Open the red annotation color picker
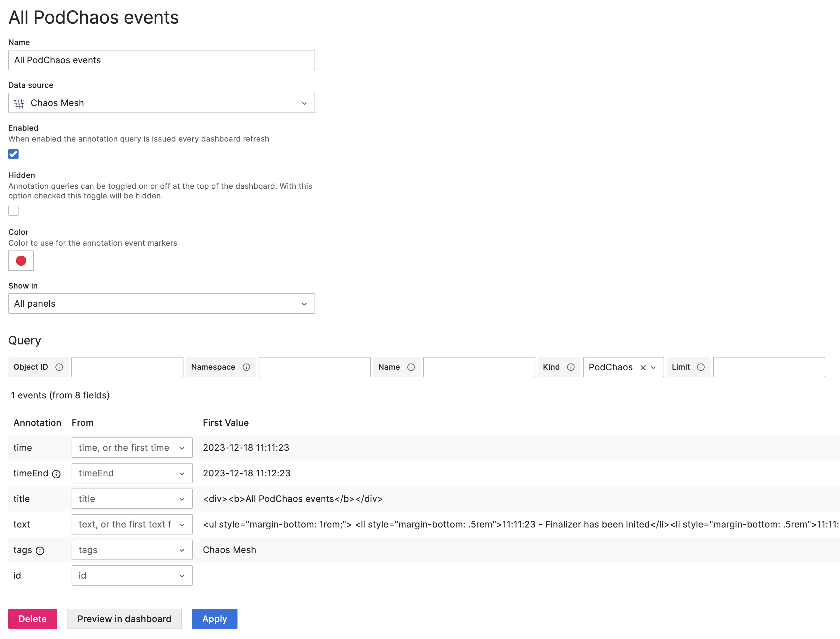840x639 pixels. tap(21, 261)
